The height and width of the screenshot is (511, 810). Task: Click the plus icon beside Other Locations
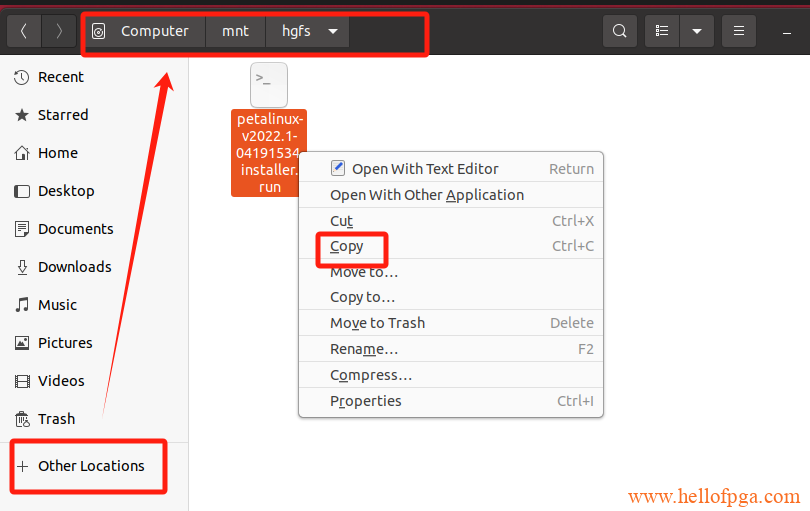[22, 467]
